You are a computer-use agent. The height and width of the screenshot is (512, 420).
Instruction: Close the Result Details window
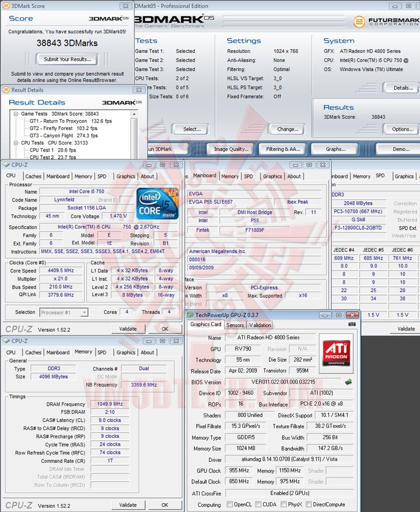(x=139, y=90)
